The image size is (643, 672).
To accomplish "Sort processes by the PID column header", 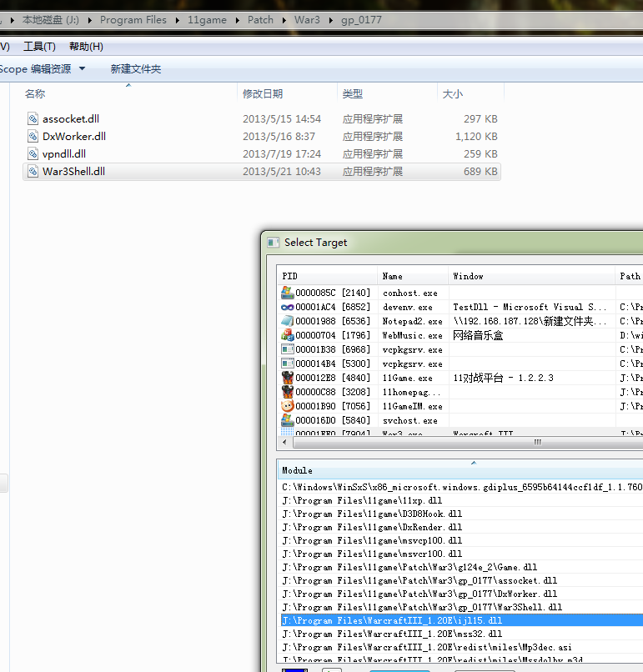I will [327, 277].
